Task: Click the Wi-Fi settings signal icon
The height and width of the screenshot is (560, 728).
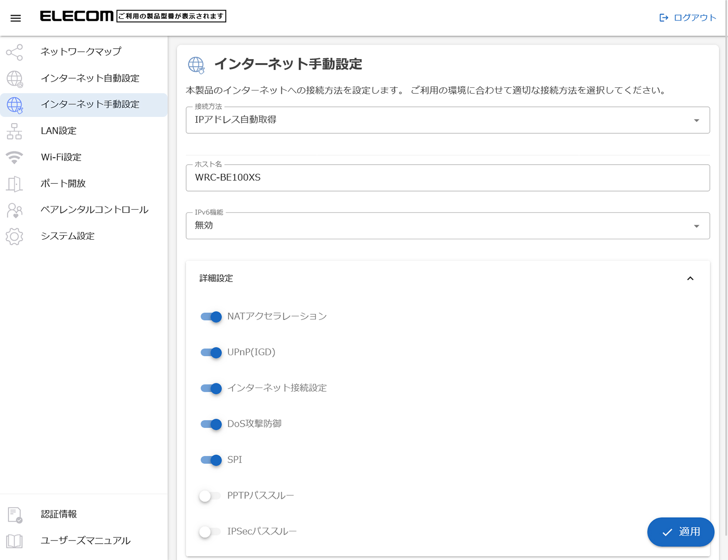Action: click(15, 157)
